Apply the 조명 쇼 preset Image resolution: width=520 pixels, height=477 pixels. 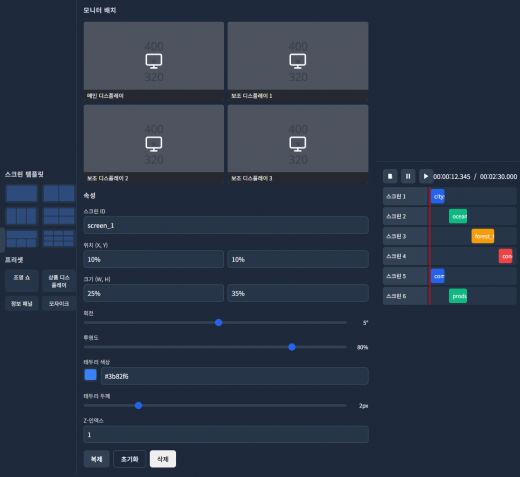point(22,281)
